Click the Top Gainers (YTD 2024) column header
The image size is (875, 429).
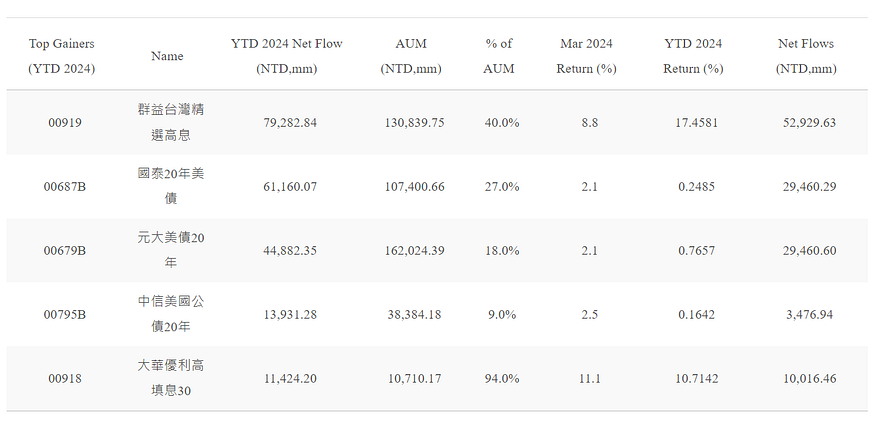coord(61,56)
